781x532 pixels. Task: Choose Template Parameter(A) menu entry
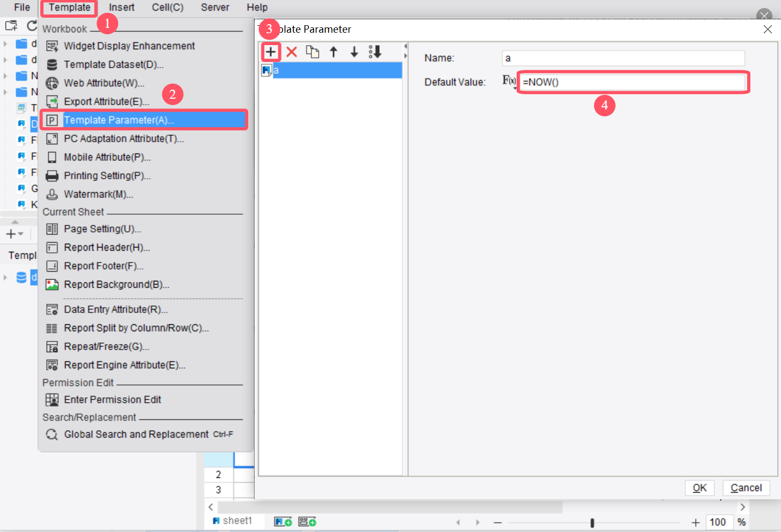144,120
